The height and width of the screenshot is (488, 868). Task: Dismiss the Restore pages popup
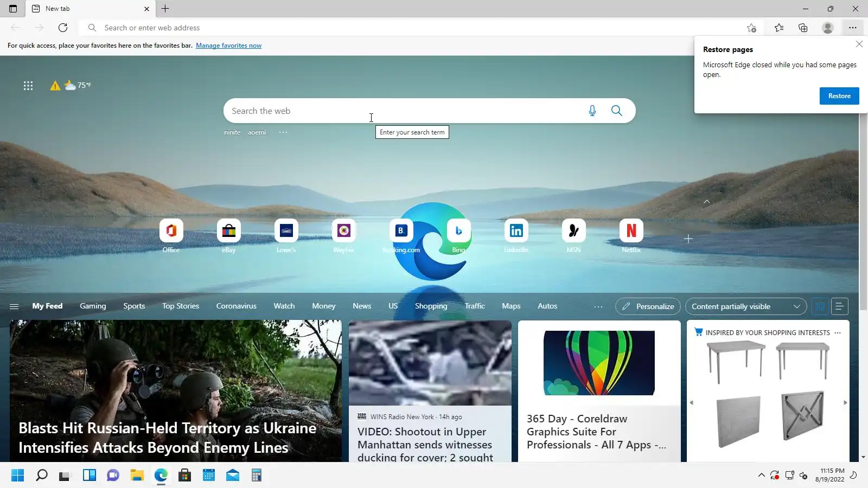(x=859, y=44)
